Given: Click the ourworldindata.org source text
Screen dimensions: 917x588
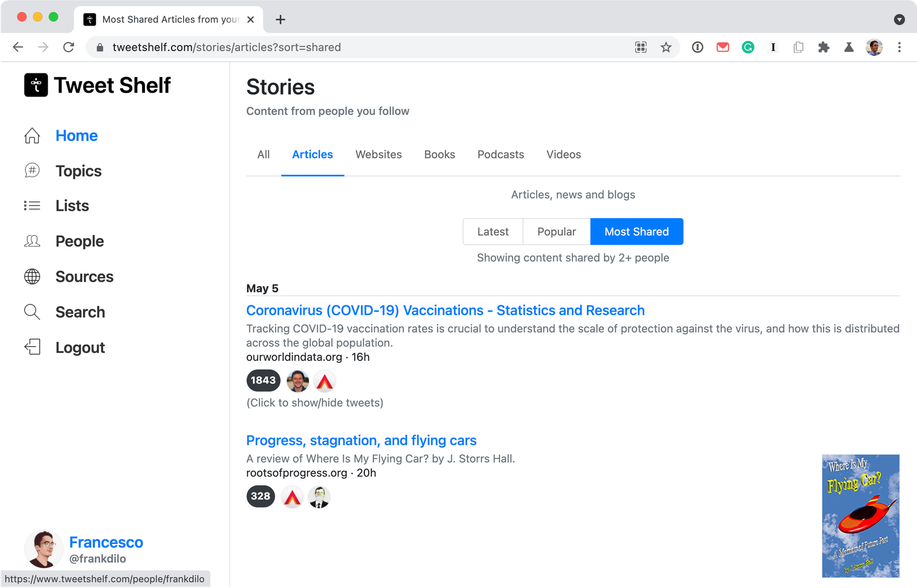Looking at the screenshot, I should [294, 357].
